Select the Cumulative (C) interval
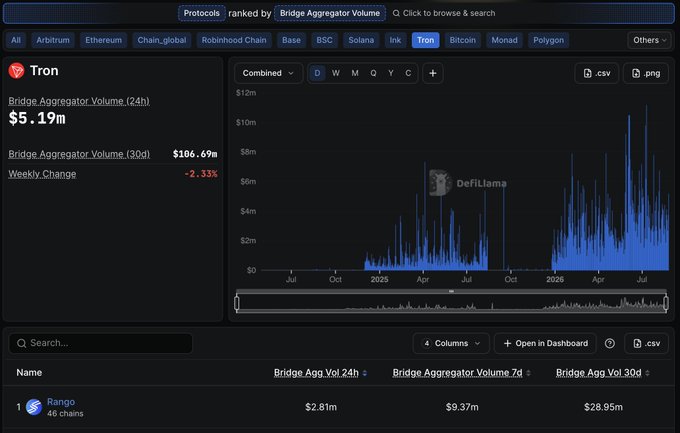Viewport: 680px width, 433px height. [x=408, y=73]
